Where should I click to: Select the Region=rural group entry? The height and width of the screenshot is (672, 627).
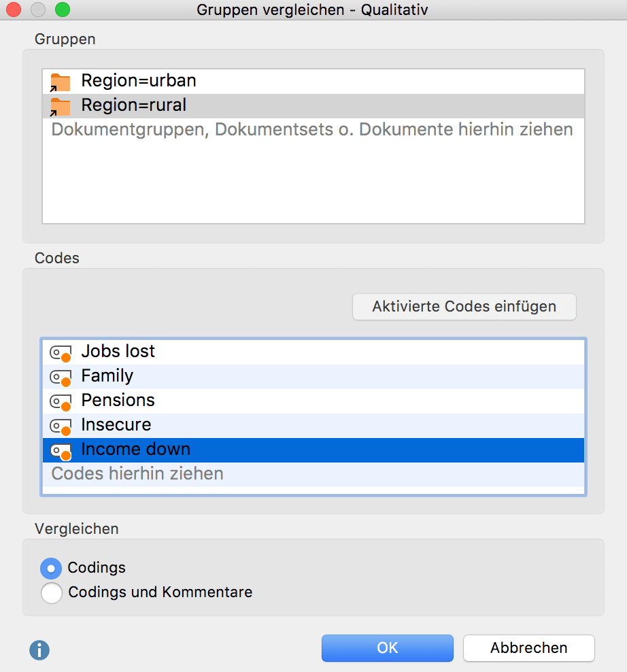[134, 105]
